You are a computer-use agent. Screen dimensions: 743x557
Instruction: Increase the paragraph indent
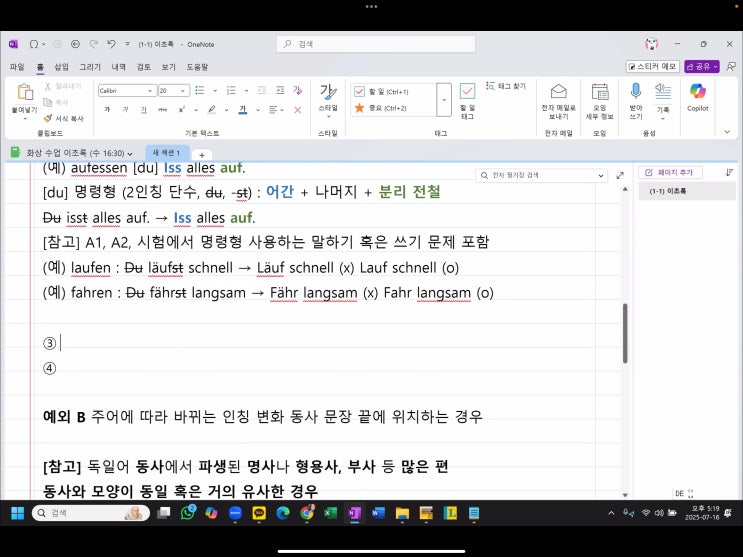pos(280,90)
